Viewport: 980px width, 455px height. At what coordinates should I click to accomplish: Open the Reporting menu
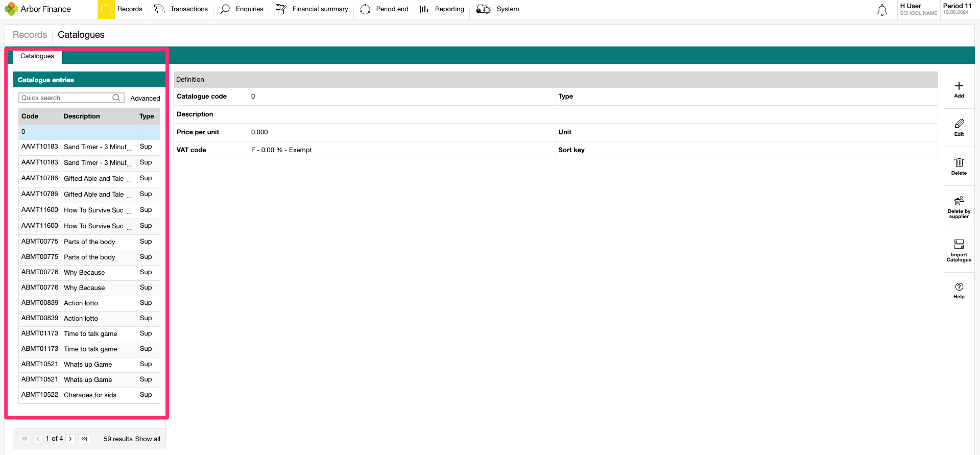pyautogui.click(x=442, y=9)
